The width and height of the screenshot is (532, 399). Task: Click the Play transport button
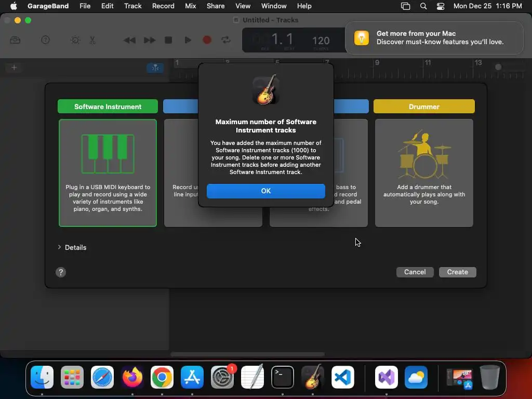pos(188,41)
